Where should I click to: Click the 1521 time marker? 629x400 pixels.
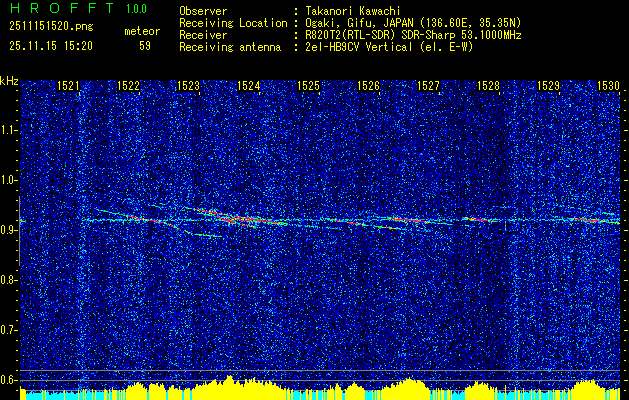tap(68, 85)
